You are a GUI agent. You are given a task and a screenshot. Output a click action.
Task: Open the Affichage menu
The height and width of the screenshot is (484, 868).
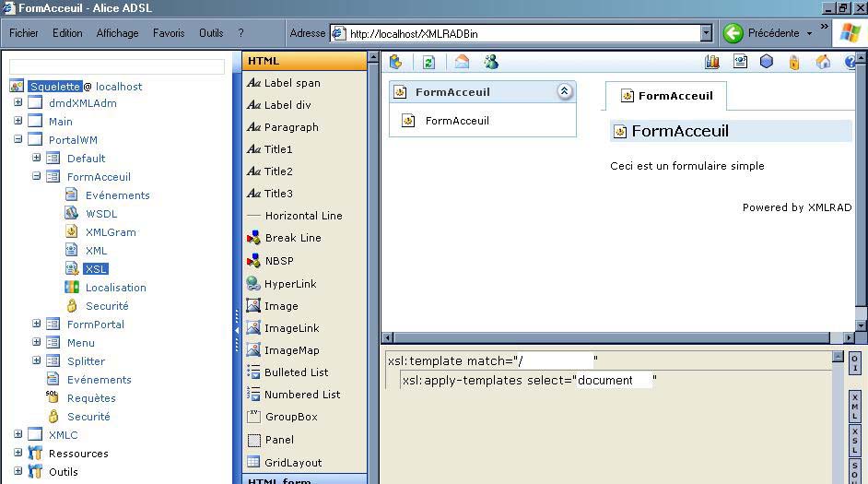click(x=117, y=33)
